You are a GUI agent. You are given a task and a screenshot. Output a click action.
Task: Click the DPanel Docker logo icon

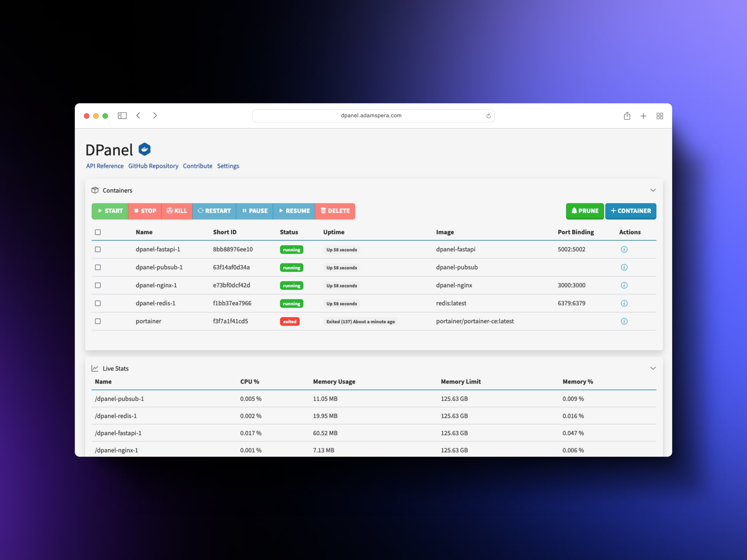pos(145,149)
